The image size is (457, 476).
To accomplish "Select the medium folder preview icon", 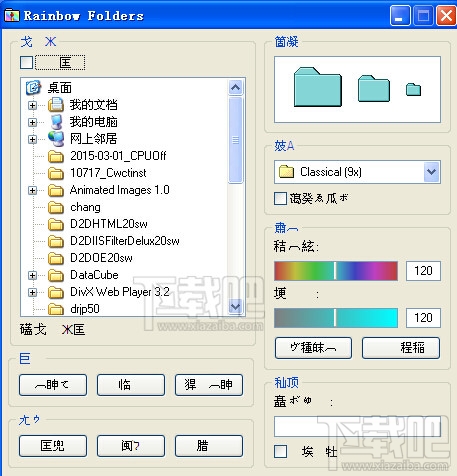I will (x=374, y=89).
